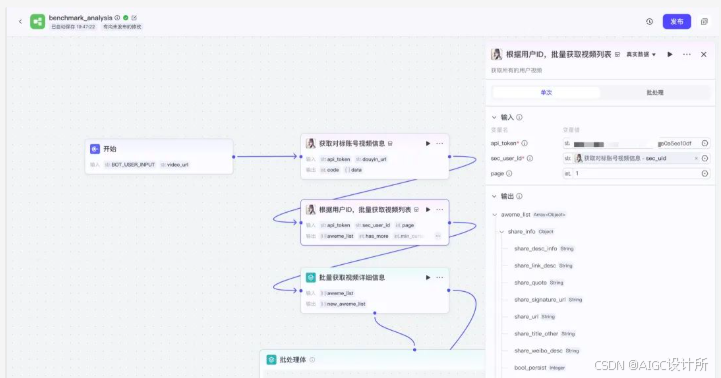Viewport: 721px width, 378px height.
Task: Select share_weibo_desc output row
Action: (x=546, y=351)
